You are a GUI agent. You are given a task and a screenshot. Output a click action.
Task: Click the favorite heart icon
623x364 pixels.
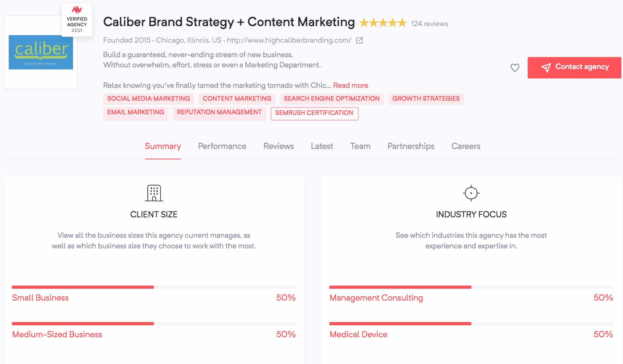(x=515, y=68)
